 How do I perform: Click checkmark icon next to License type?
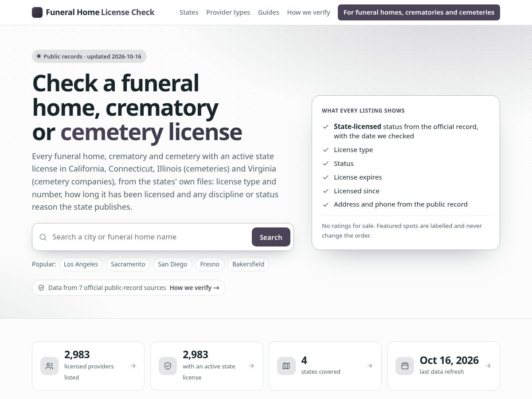click(326, 150)
